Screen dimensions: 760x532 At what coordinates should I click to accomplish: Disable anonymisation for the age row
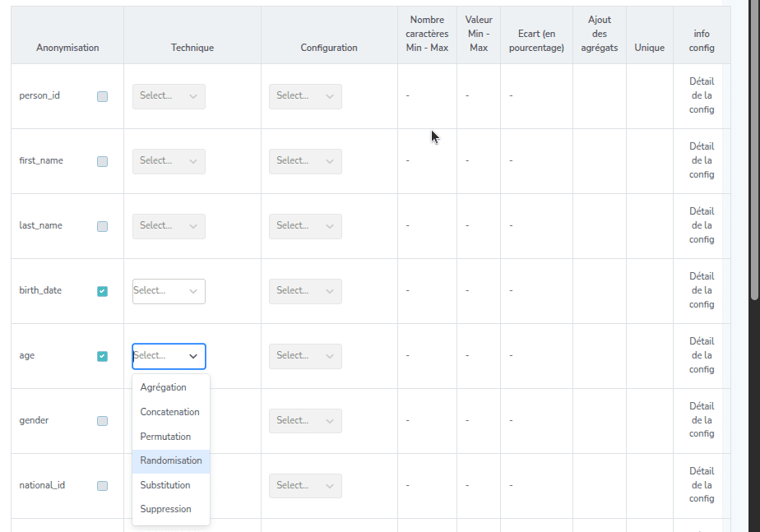(x=102, y=356)
